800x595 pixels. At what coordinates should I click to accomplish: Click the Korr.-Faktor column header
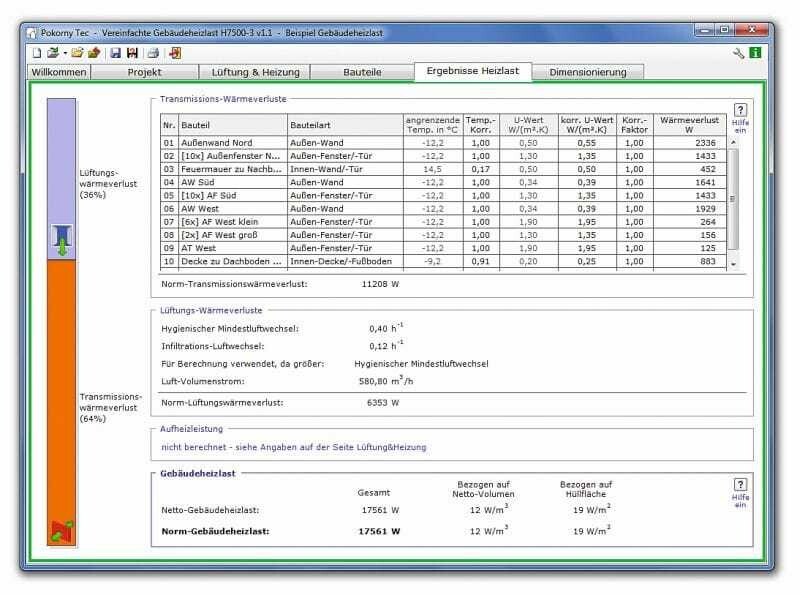click(635, 125)
